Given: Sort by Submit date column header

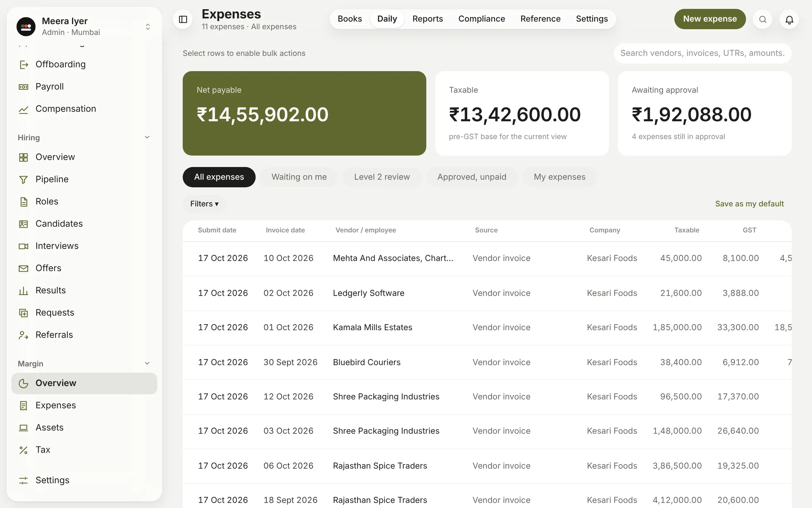Looking at the screenshot, I should [217, 230].
